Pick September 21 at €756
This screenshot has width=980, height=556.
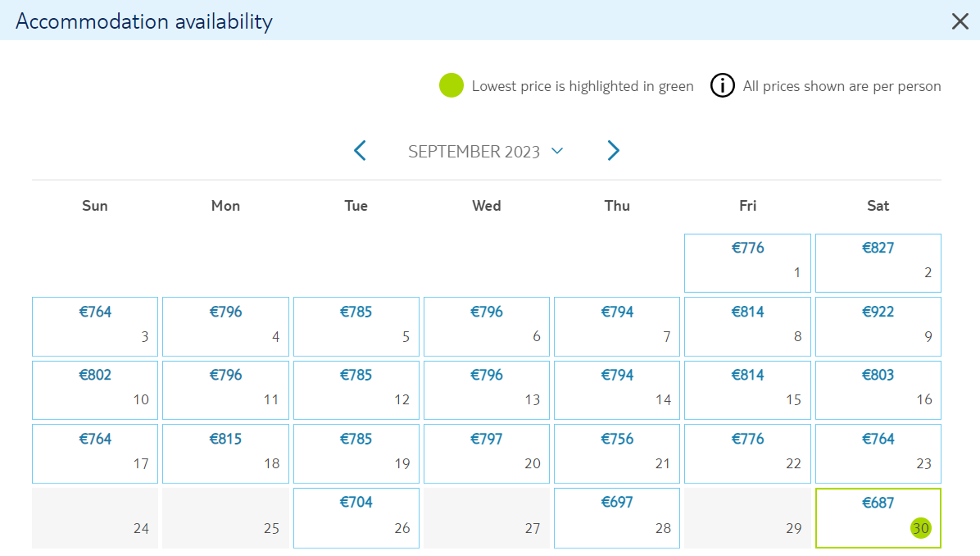[617, 453]
